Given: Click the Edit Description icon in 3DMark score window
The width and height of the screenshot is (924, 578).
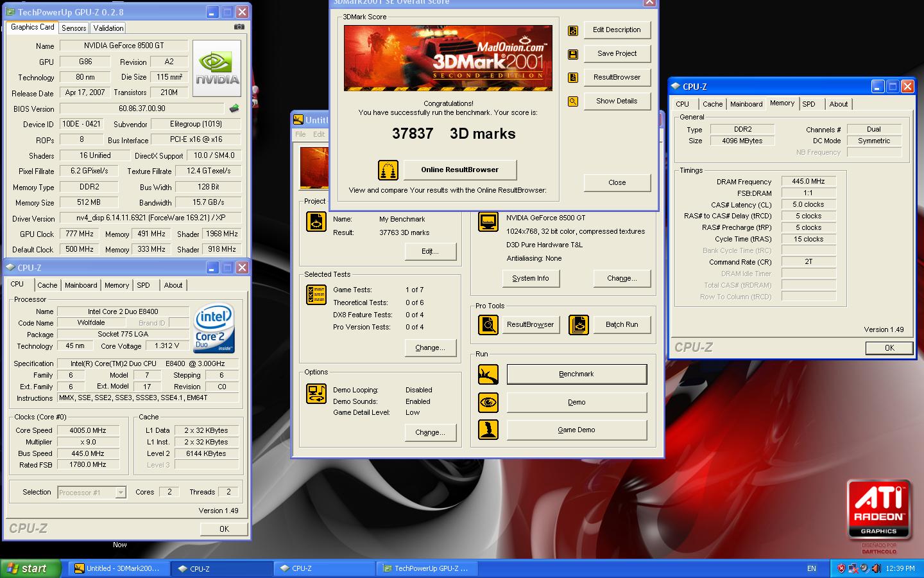Looking at the screenshot, I should (573, 30).
